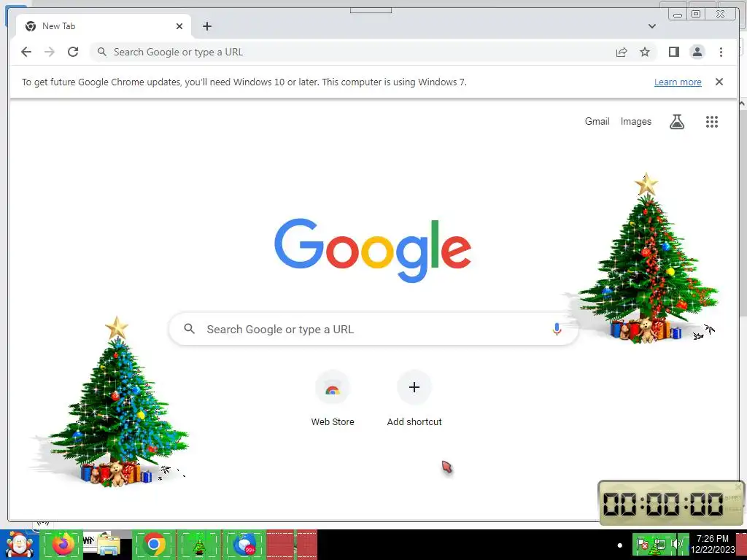Open the Google apps grid
The height and width of the screenshot is (560, 747).
point(712,122)
